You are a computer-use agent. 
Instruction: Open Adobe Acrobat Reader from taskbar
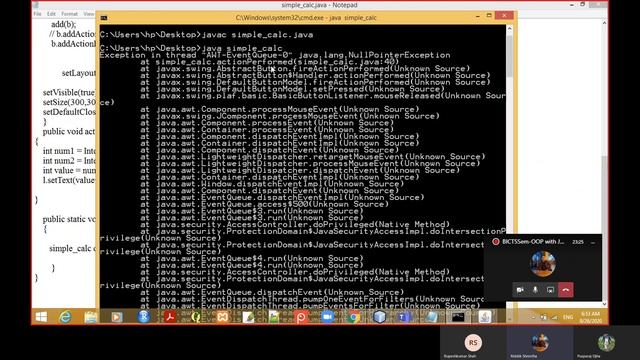[170, 317]
